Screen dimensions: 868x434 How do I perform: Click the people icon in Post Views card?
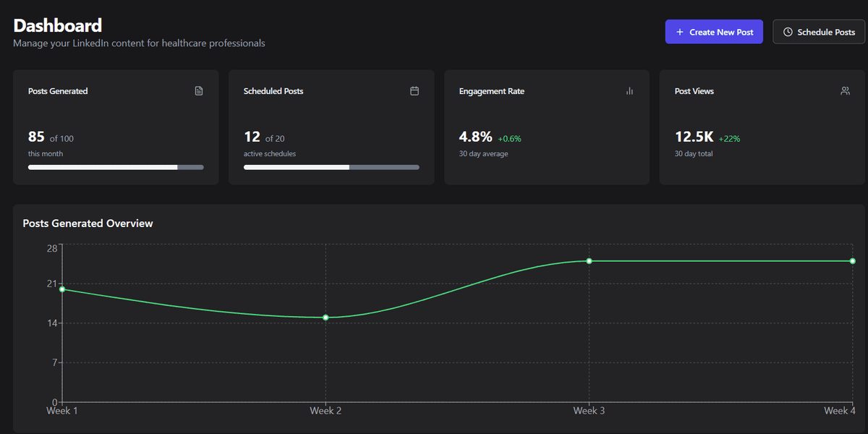pyautogui.click(x=845, y=91)
